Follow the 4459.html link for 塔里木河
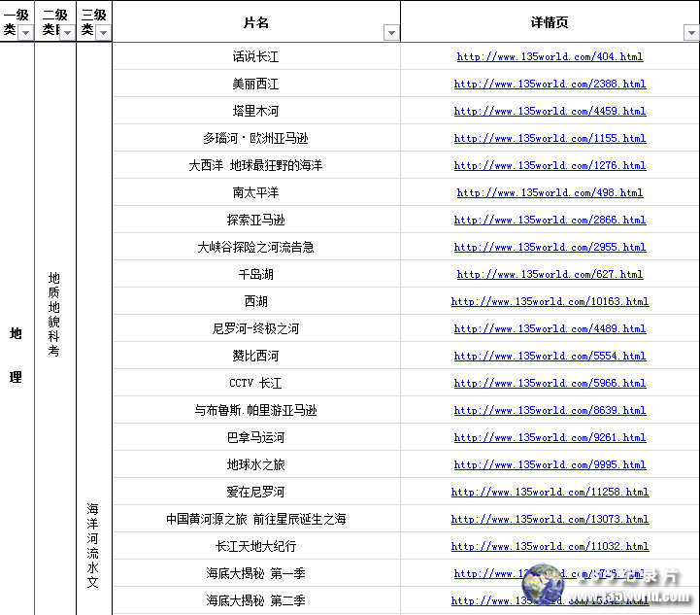Screen dimensions: 700x615 (x=550, y=111)
